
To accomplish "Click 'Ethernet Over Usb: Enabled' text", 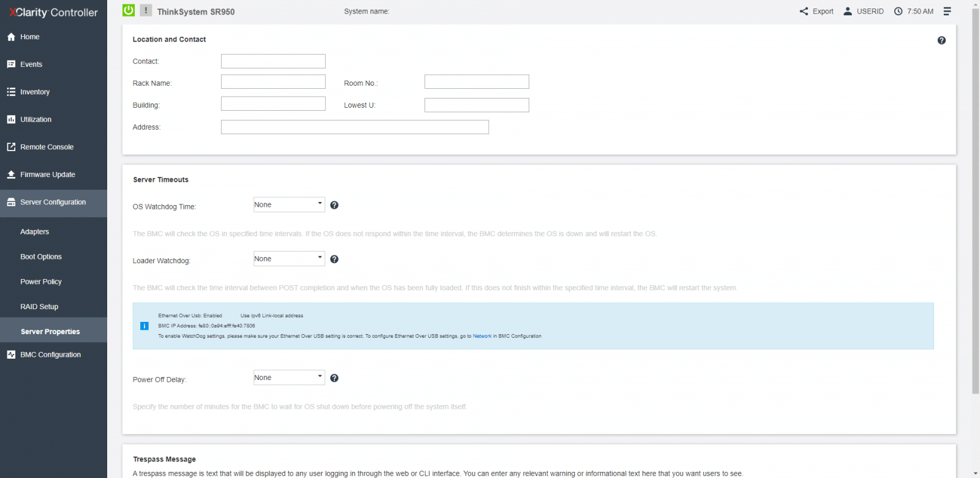I will [x=190, y=316].
